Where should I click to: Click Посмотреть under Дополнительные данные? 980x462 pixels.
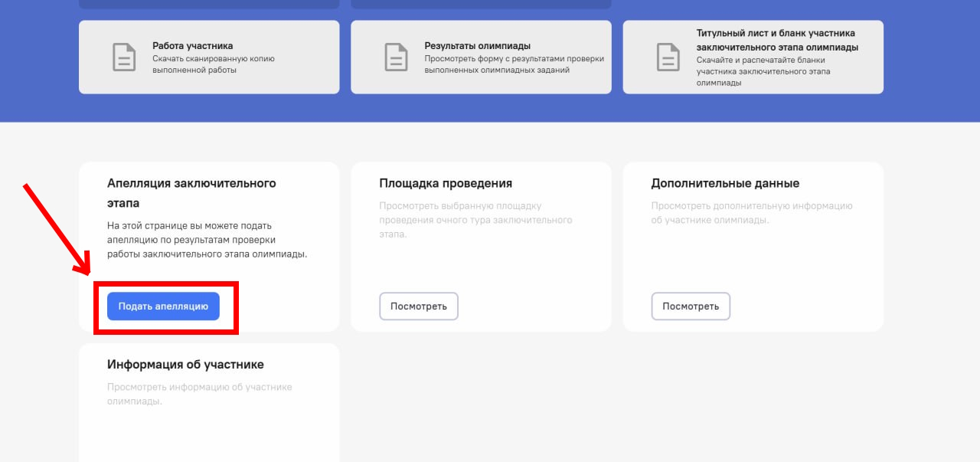pos(690,306)
